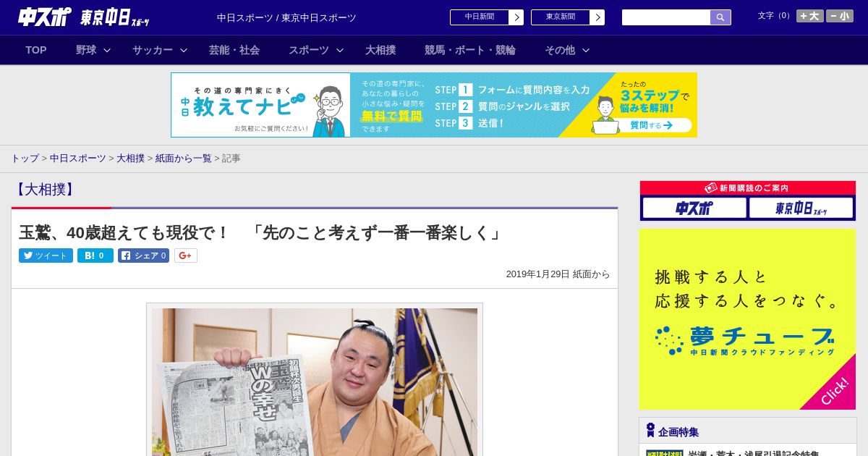Open 東京中日スポーツ subscription link in sidebar
This screenshot has height=456, width=868.
[x=801, y=208]
